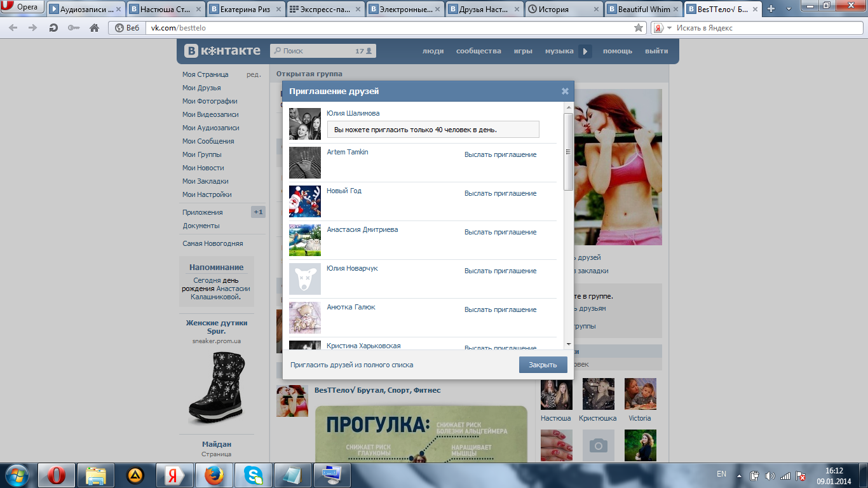Open Мои Друзья in sidebar

[x=201, y=88]
